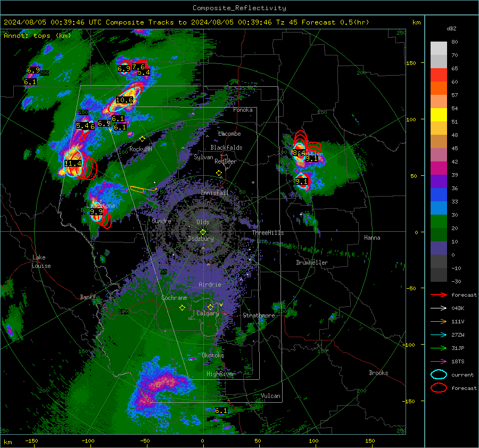Click the red forecast ellipse legend icon
Screen dimensions: 479x448
click(439, 388)
